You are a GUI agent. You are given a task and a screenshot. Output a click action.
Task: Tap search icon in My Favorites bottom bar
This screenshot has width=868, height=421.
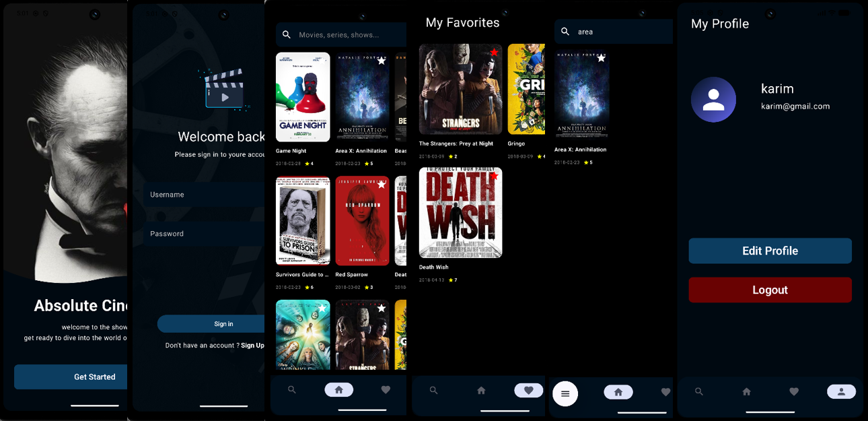coord(434,391)
